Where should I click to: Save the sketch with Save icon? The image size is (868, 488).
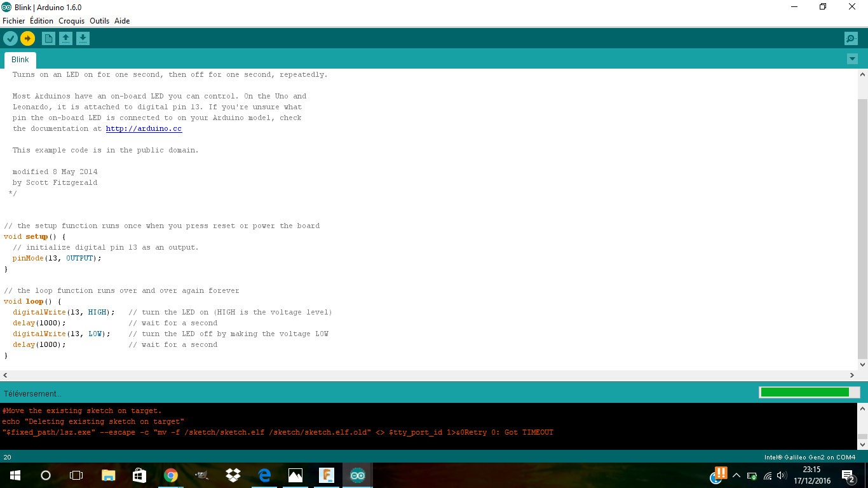tap(83, 39)
